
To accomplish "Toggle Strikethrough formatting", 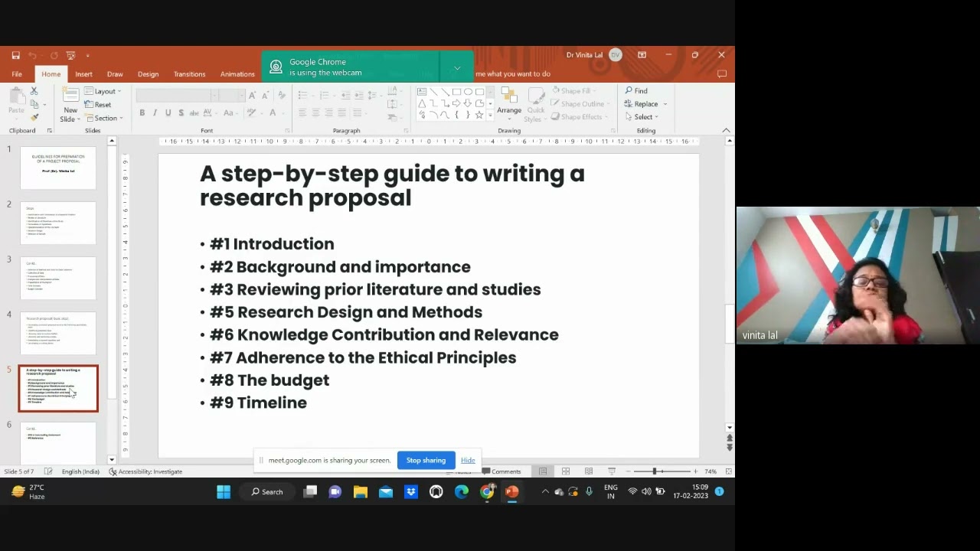I will (x=194, y=112).
